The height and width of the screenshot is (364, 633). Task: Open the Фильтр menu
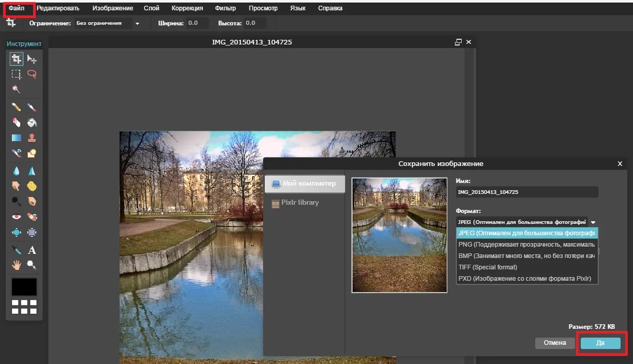225,8
